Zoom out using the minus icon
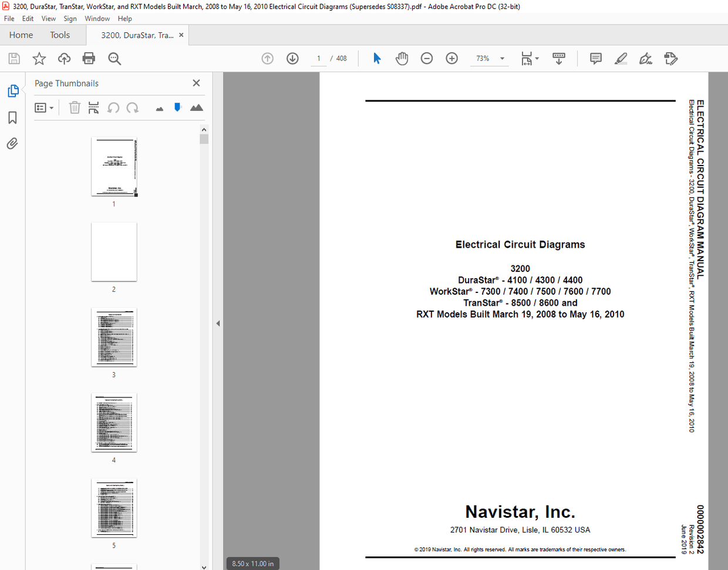This screenshot has height=570, width=728. [x=427, y=58]
